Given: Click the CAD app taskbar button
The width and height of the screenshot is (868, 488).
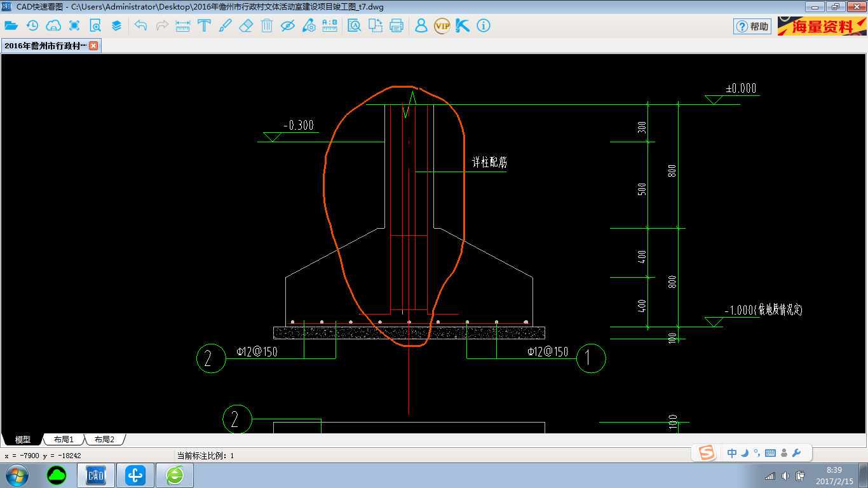Looking at the screenshot, I should (x=96, y=475).
